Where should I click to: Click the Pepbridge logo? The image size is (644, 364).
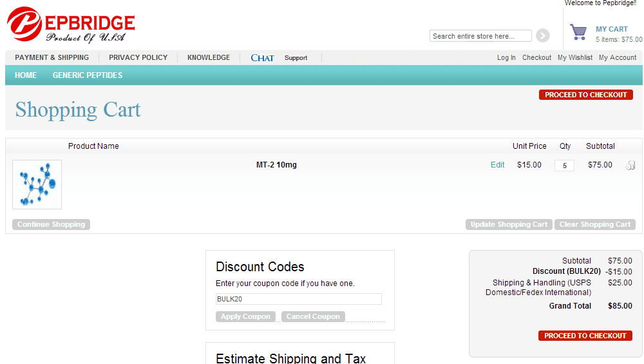(x=71, y=24)
